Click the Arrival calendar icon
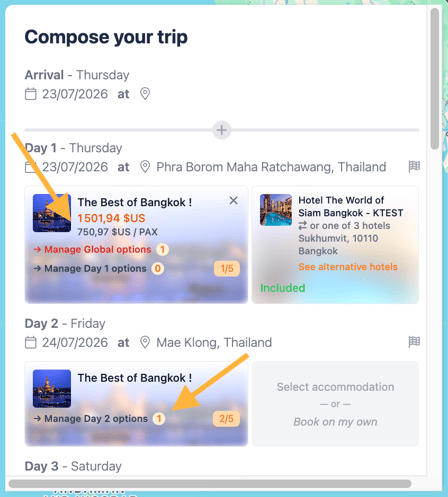Screen dimensions: 448x497 31,94
